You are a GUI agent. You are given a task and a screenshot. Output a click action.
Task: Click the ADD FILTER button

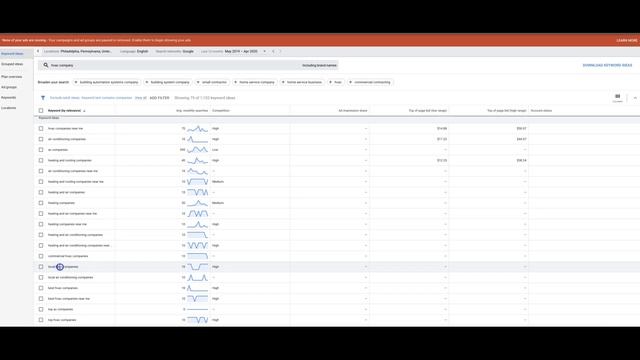pos(159,98)
